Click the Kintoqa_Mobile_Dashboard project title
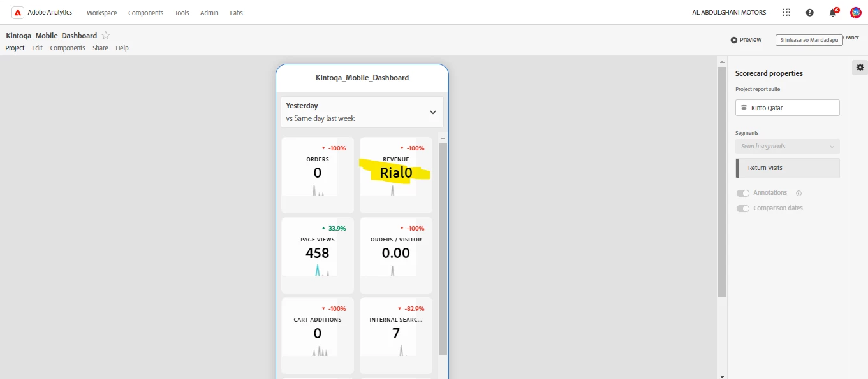Image resolution: width=868 pixels, height=379 pixels. click(x=52, y=36)
